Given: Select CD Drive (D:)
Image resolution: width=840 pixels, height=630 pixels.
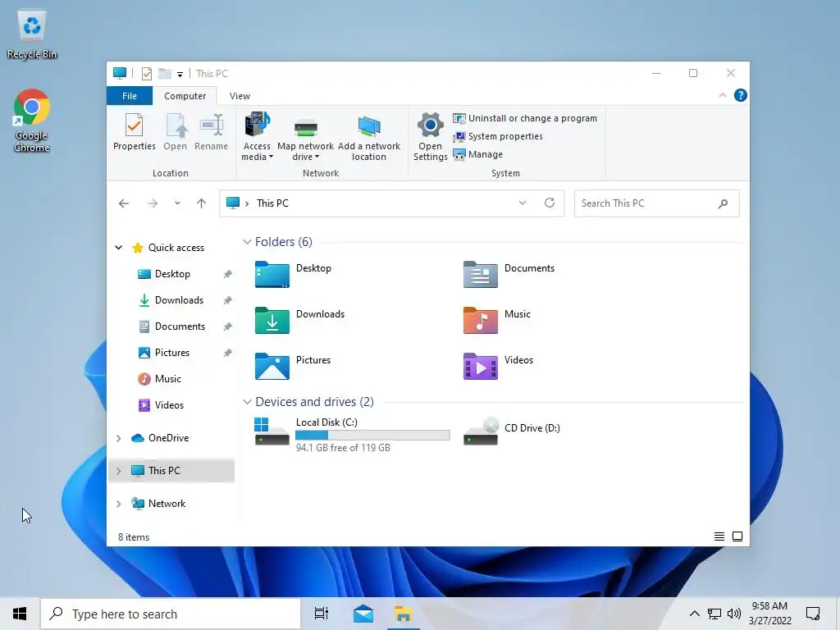Looking at the screenshot, I should [x=513, y=431].
